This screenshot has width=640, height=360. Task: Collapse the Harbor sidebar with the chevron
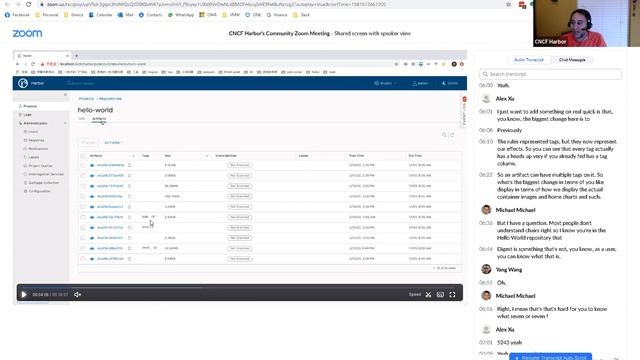(x=65, y=95)
